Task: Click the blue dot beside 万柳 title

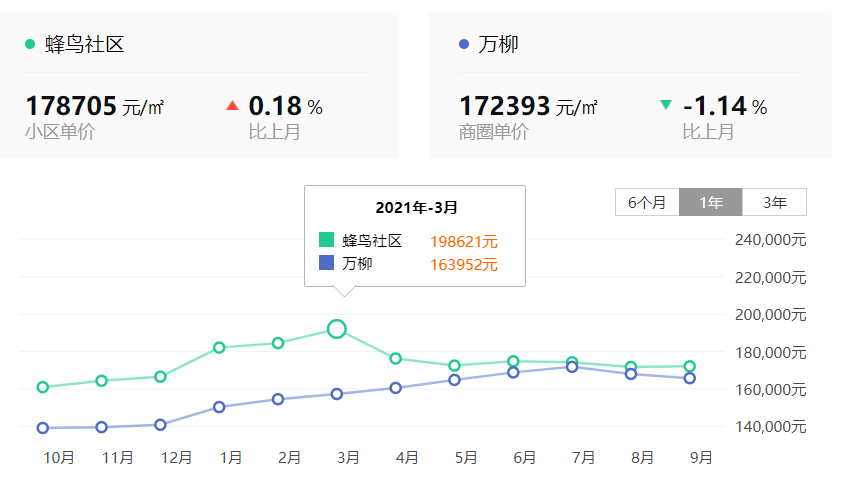Action: coord(464,44)
